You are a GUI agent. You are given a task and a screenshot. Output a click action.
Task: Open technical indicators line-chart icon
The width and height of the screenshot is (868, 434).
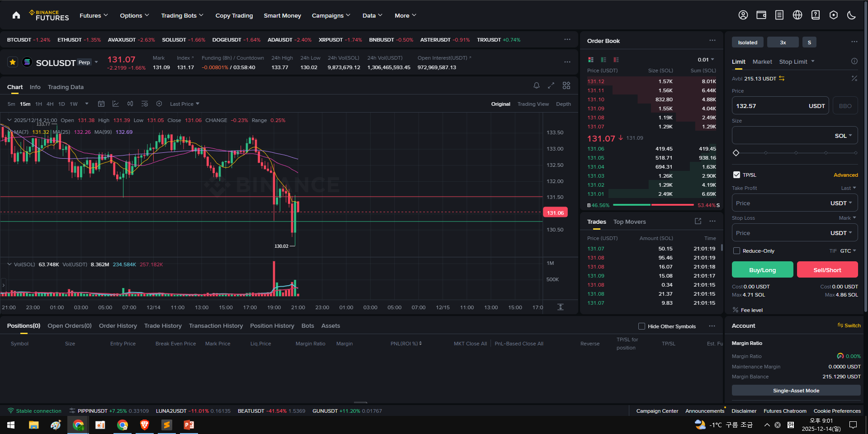[116, 104]
